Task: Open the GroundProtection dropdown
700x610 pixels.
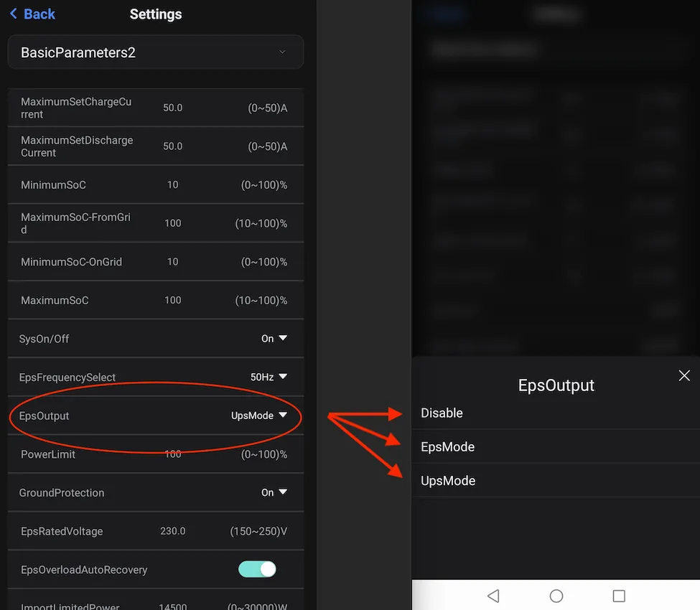Action: pyautogui.click(x=274, y=492)
